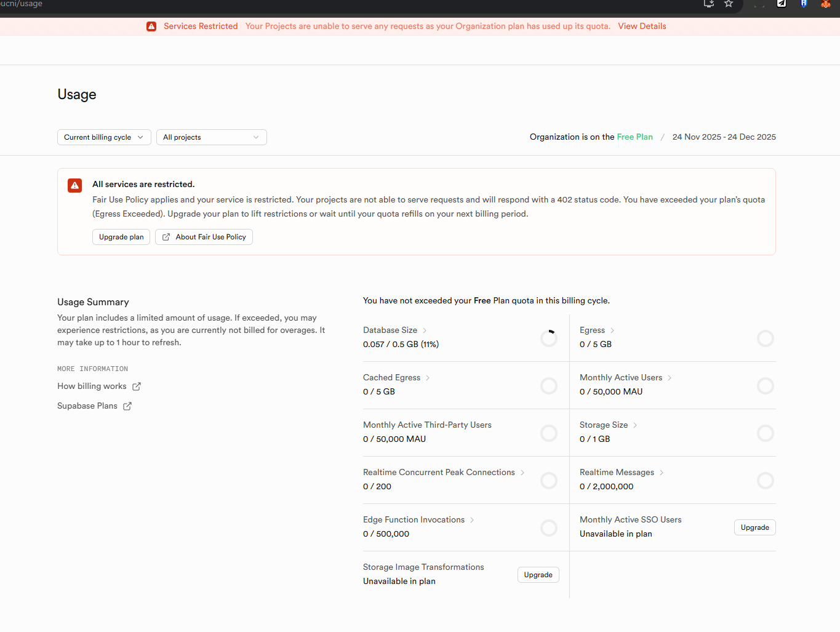
Task: Click the Monthly Active Third-Party Users ring
Action: coord(549,433)
